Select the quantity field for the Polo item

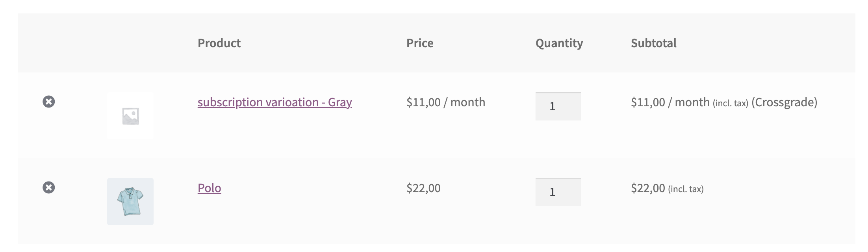(557, 192)
